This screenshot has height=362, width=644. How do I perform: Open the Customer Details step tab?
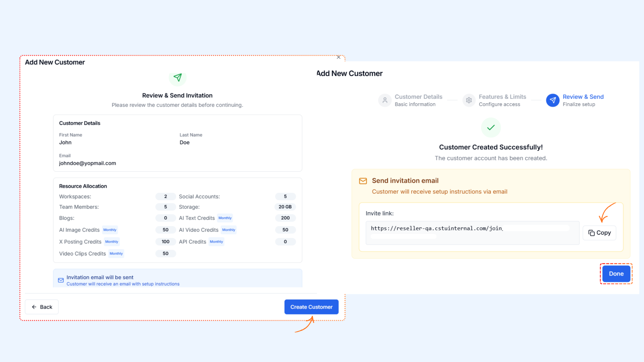(x=418, y=97)
